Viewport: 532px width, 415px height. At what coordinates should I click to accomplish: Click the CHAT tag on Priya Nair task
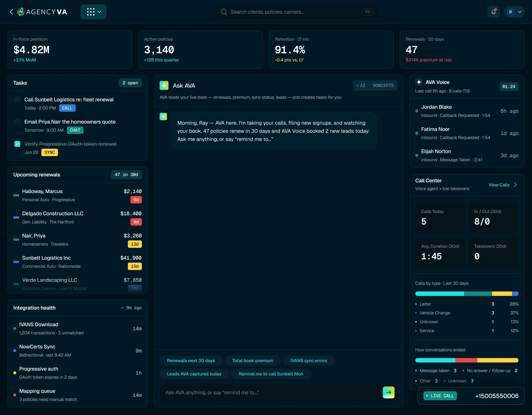(75, 130)
